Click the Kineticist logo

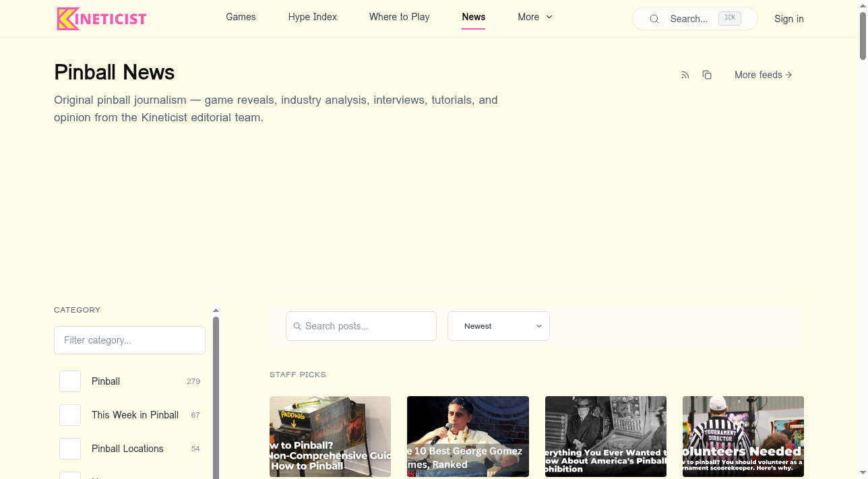tap(102, 19)
